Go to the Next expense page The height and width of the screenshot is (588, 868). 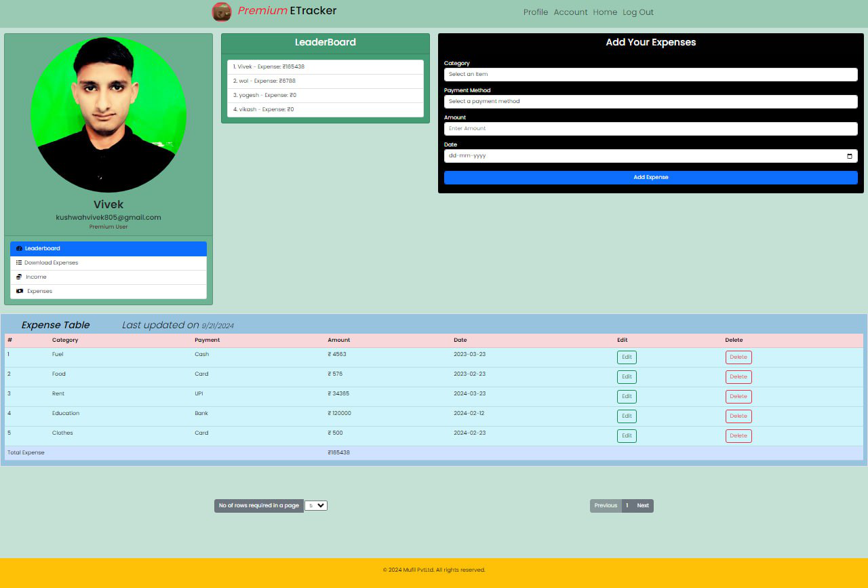tap(642, 505)
